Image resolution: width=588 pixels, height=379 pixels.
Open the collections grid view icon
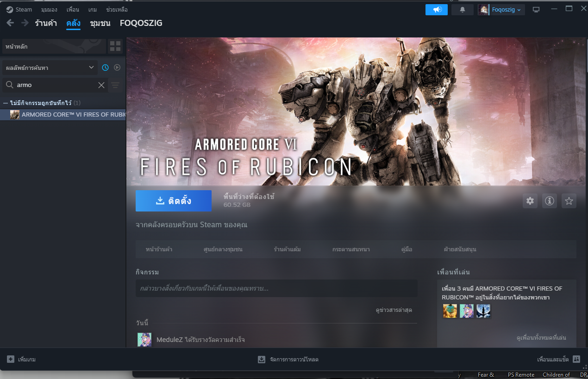[x=115, y=46]
